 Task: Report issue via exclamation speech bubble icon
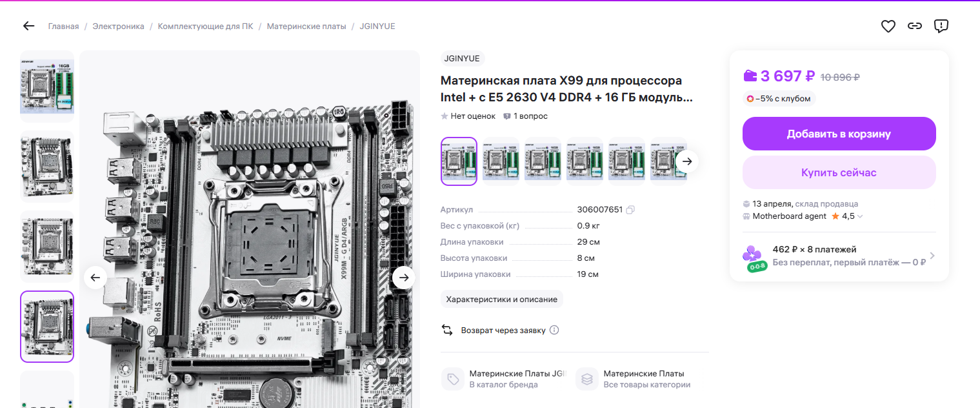click(941, 26)
